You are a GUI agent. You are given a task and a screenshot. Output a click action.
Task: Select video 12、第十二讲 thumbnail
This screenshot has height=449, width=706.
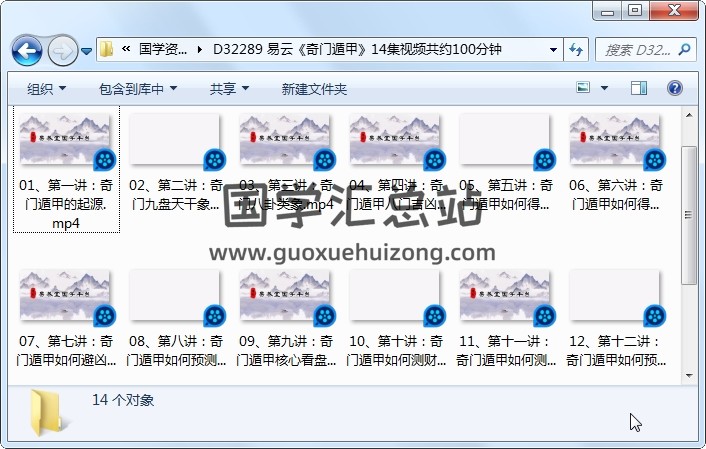point(617,297)
